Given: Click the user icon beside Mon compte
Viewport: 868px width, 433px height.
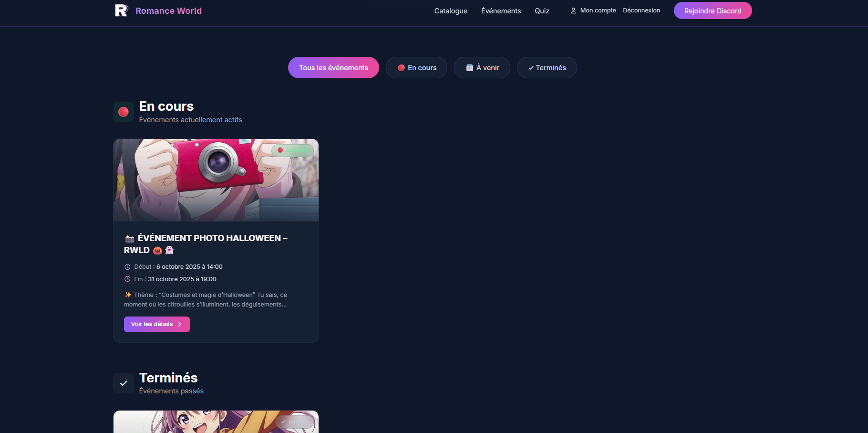Looking at the screenshot, I should coord(573,11).
